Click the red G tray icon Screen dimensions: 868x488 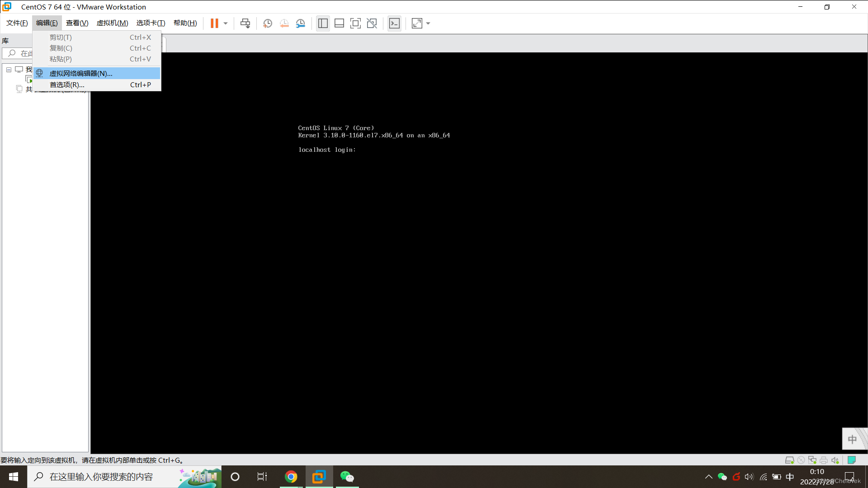[x=736, y=477]
